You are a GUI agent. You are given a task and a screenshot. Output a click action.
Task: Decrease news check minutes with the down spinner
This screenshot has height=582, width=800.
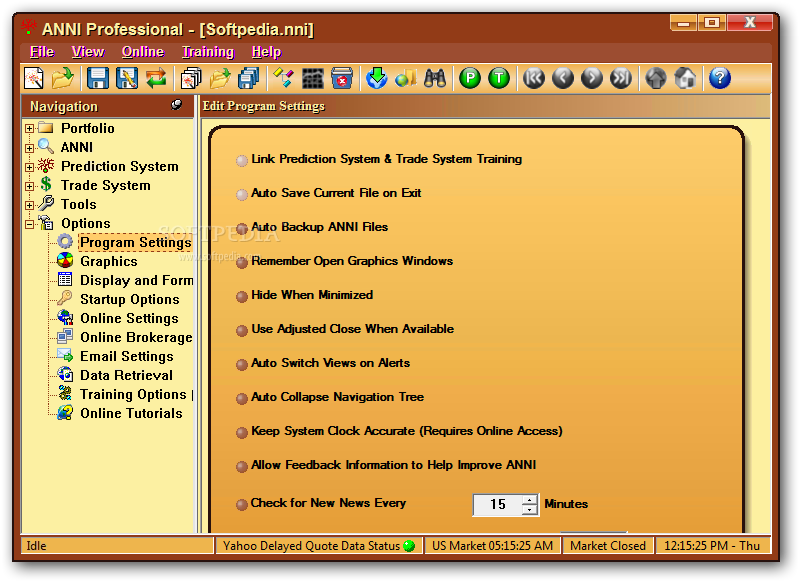(x=530, y=510)
